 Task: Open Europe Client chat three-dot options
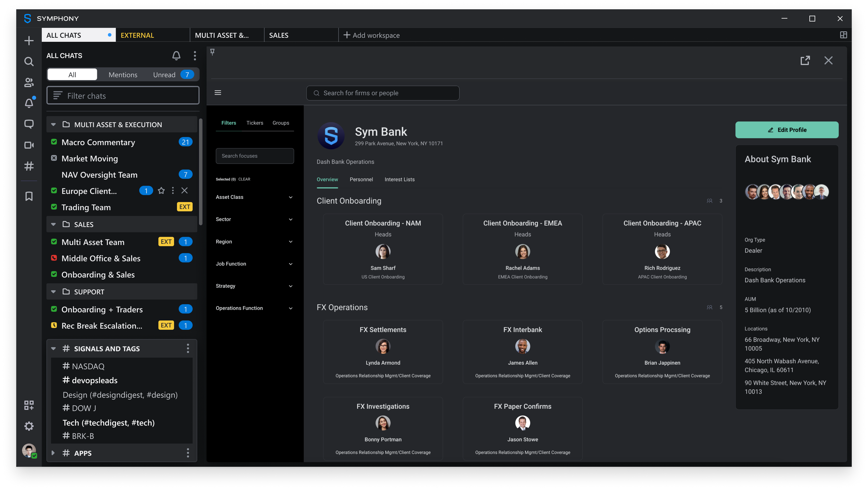173,191
